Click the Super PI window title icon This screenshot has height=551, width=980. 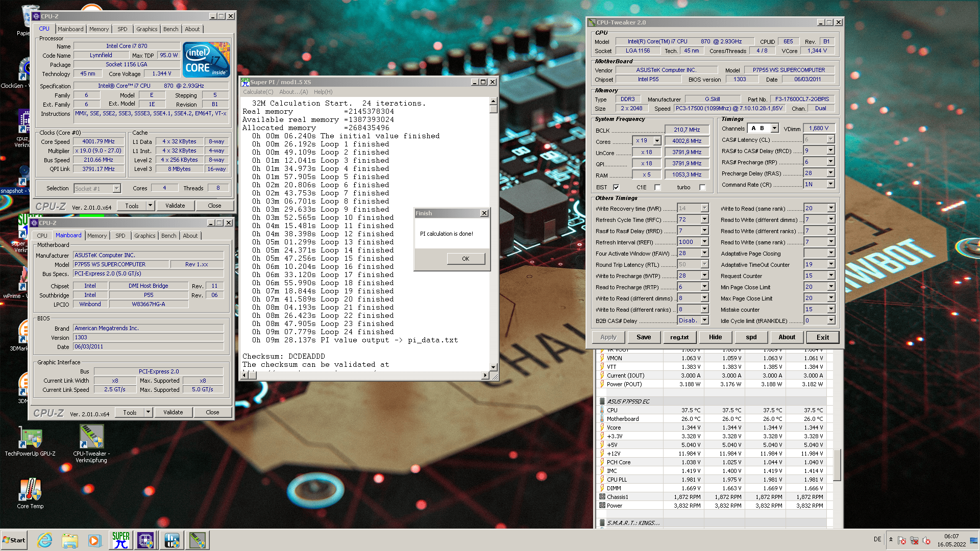(245, 82)
